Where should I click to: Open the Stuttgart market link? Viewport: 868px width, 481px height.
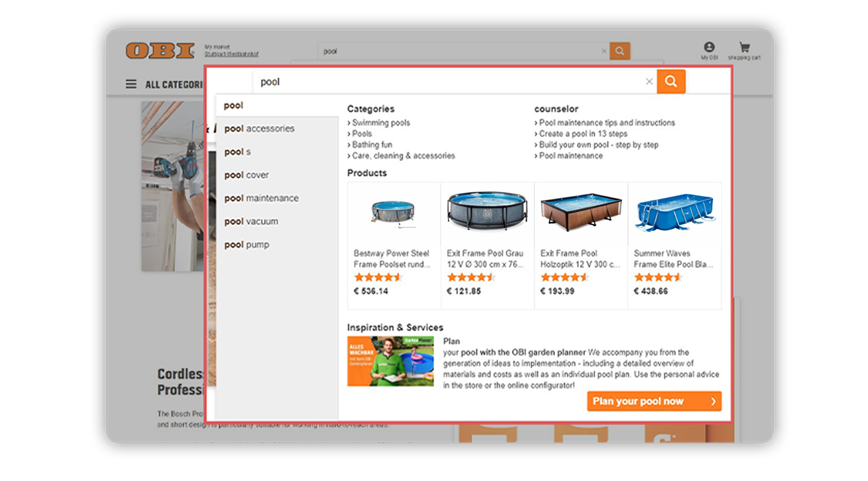[x=231, y=54]
